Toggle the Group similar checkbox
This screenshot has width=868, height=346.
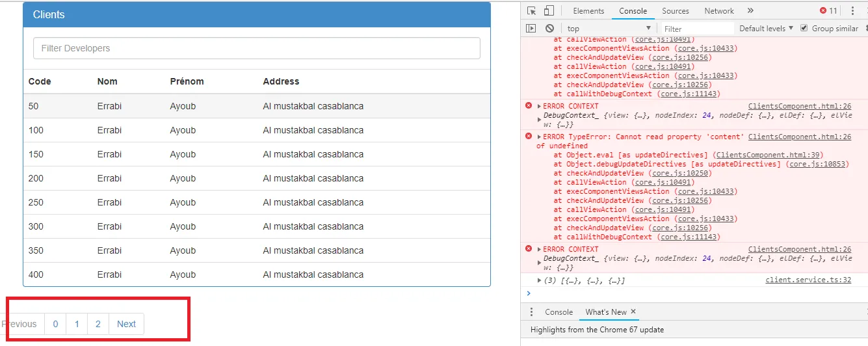pos(804,29)
